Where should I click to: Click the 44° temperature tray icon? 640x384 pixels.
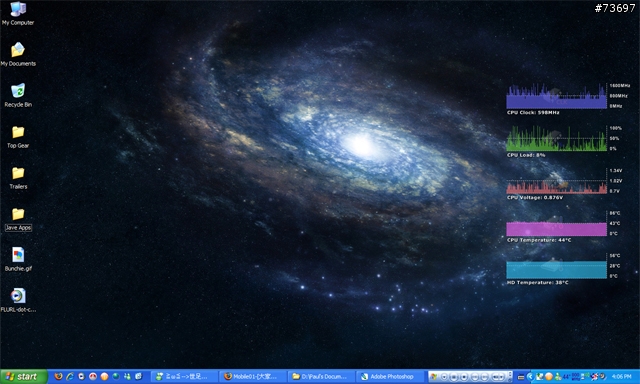[x=567, y=377]
